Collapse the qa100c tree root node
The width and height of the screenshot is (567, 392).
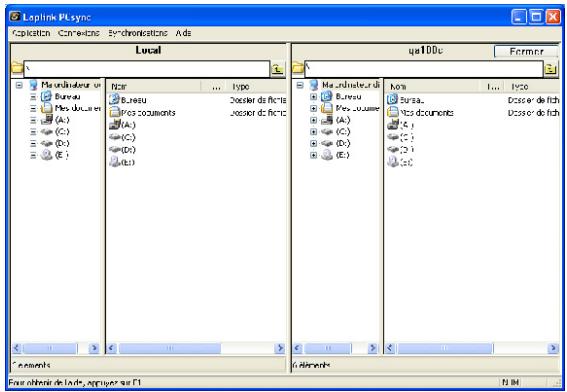coord(300,85)
